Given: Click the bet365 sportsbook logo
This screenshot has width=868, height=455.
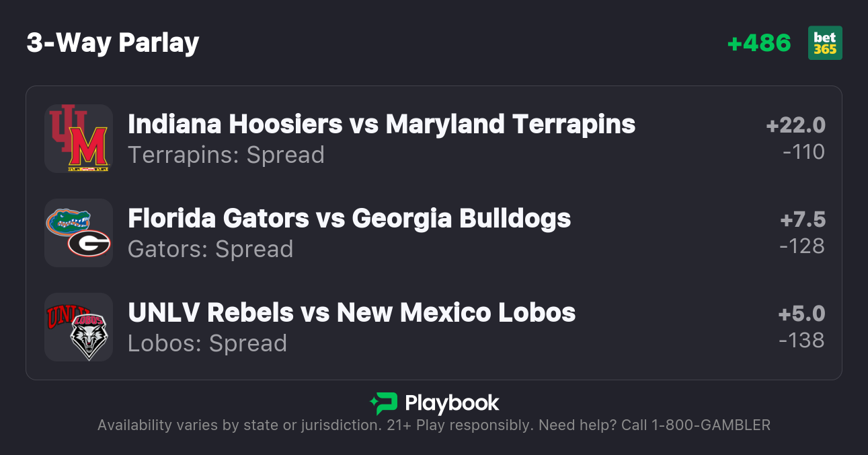Looking at the screenshot, I should point(825,43).
